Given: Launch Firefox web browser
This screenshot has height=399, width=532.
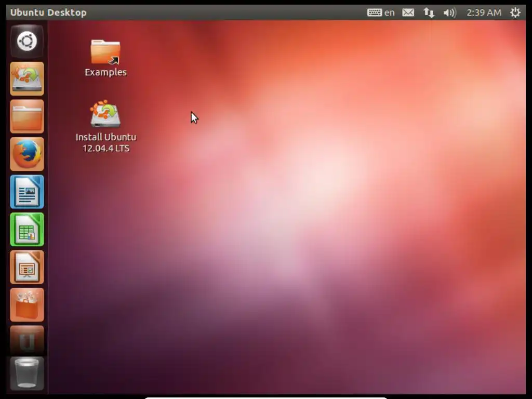Looking at the screenshot, I should click(27, 154).
